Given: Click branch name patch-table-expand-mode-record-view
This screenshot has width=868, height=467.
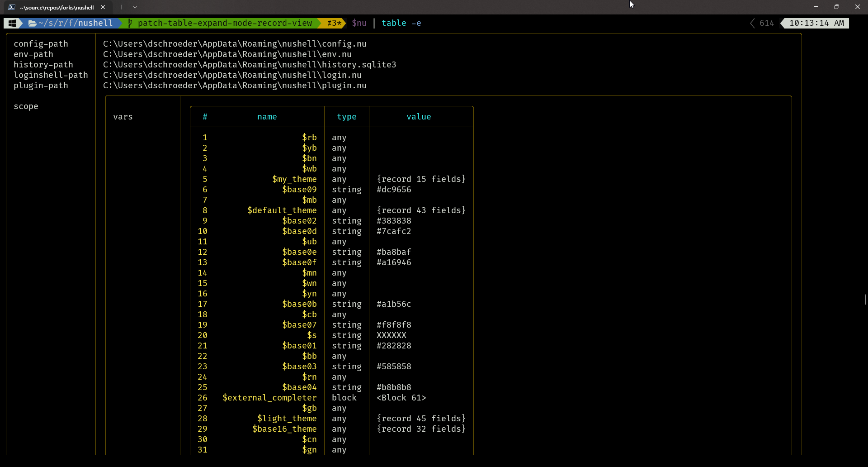Looking at the screenshot, I should pos(225,23).
